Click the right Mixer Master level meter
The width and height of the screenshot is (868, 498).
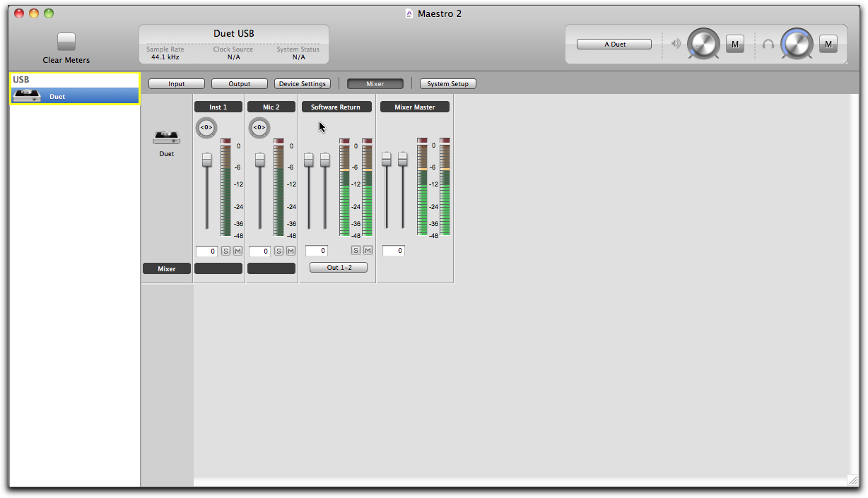point(445,186)
